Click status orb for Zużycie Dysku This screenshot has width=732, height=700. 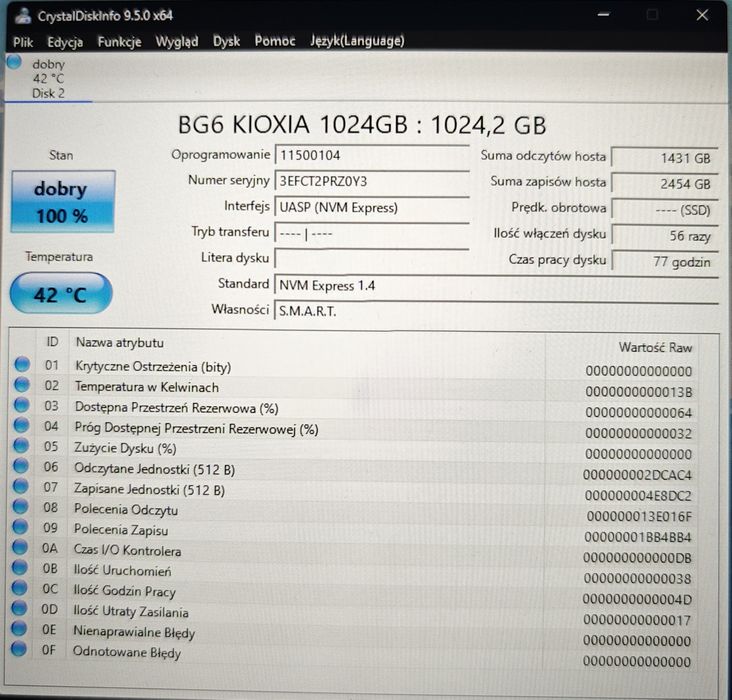21,445
